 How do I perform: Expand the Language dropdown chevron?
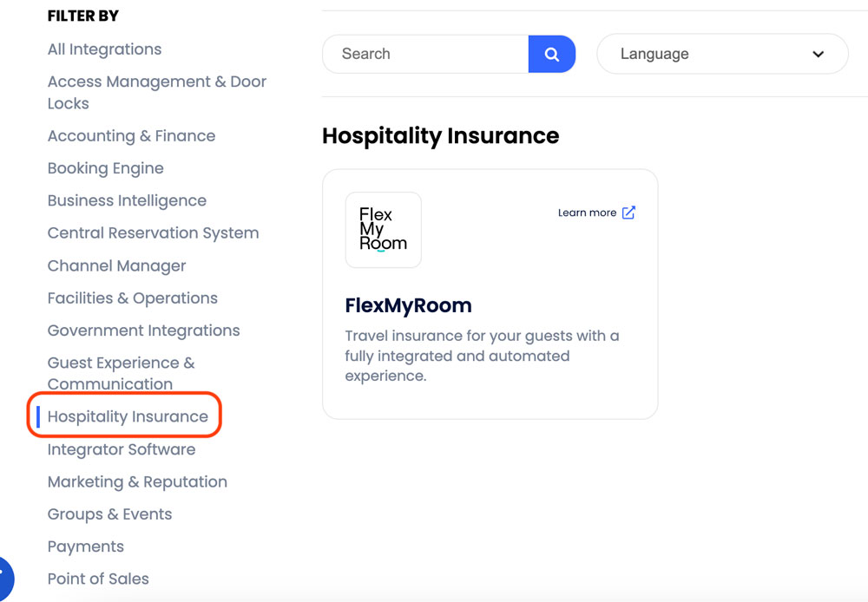(818, 55)
